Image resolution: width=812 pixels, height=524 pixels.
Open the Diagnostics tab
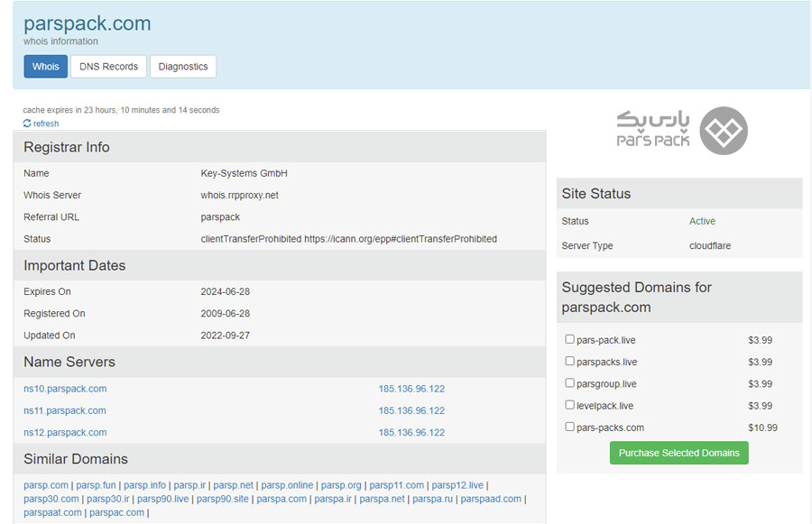[x=183, y=66]
